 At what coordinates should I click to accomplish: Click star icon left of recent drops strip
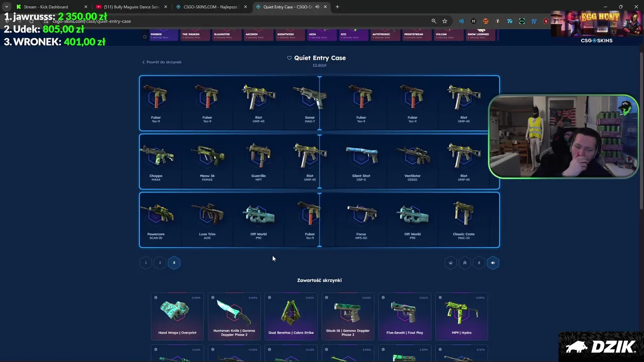145,36
